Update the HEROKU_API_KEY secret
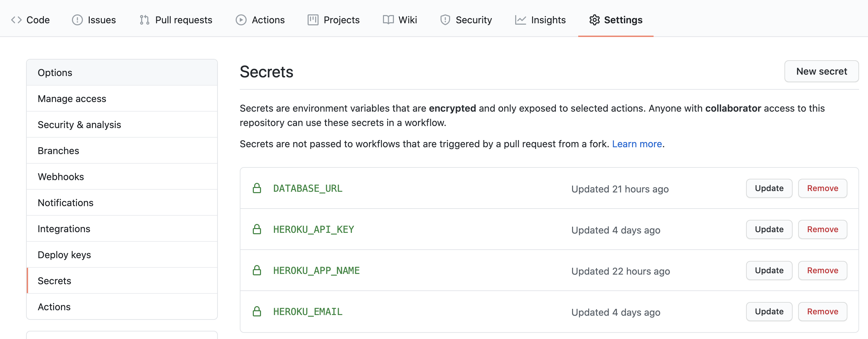Viewport: 868px width, 339px height. point(769,229)
